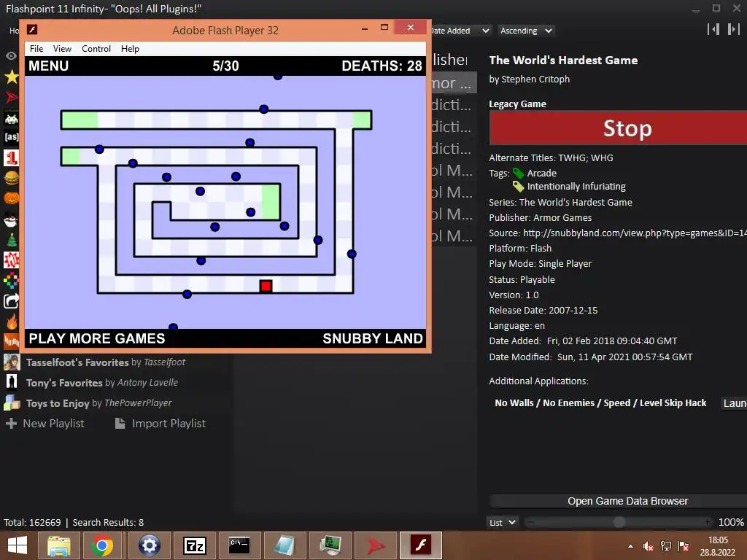Open Tony's Favorites playlist

click(102, 382)
